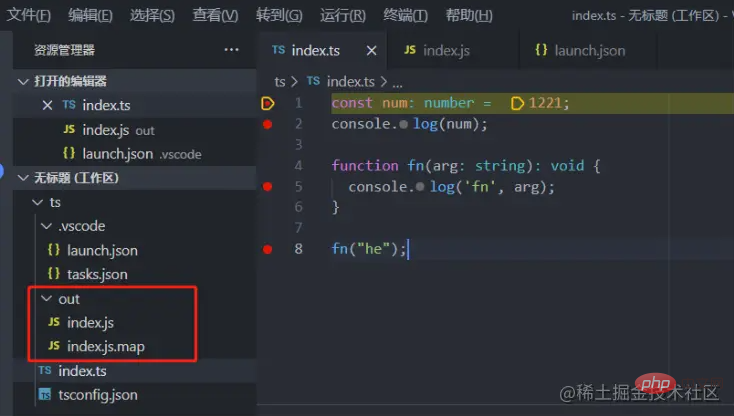Open the 查看(V) menu

tap(215, 15)
